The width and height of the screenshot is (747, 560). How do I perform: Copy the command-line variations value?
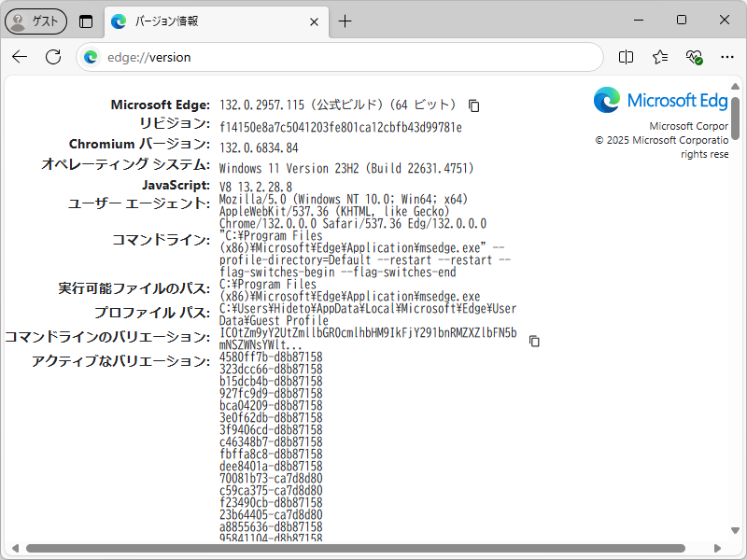pyautogui.click(x=533, y=342)
